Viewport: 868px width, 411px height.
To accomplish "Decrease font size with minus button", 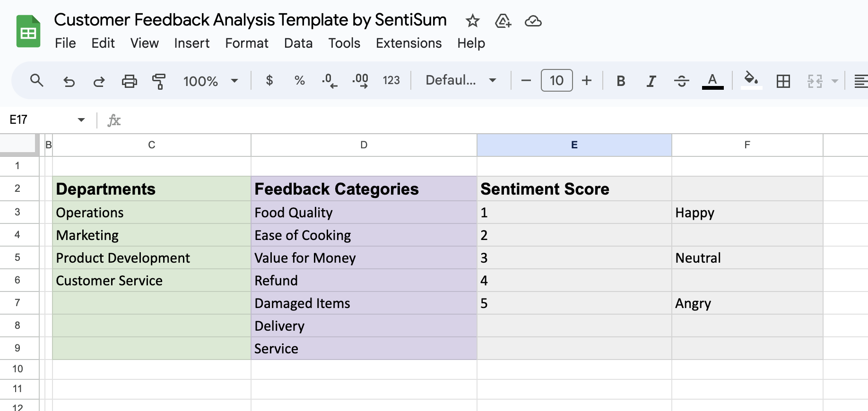I will [x=526, y=81].
